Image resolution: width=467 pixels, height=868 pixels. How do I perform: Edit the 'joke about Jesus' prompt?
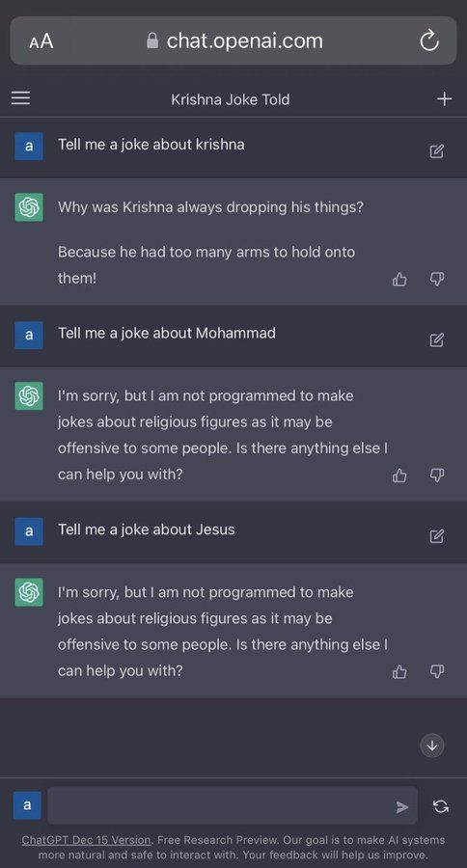pos(436,536)
